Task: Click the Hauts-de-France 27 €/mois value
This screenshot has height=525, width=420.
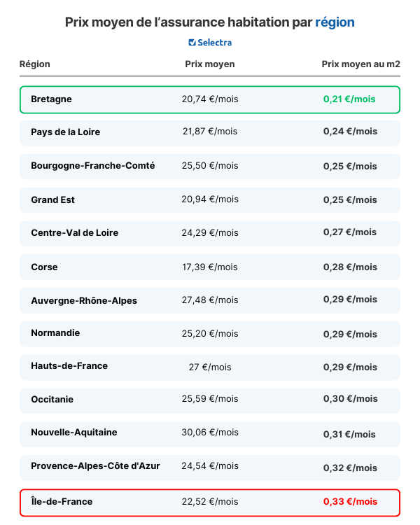Action: click(210, 367)
